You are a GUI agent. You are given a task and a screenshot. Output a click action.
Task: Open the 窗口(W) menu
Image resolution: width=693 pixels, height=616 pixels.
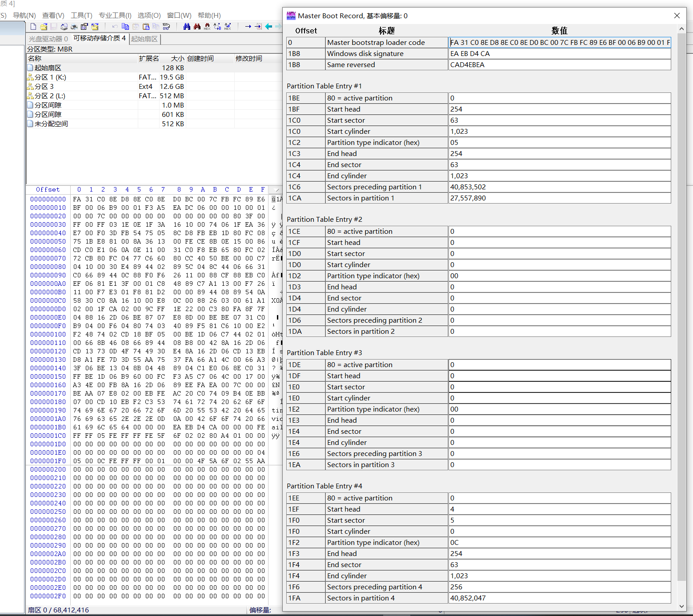(179, 16)
